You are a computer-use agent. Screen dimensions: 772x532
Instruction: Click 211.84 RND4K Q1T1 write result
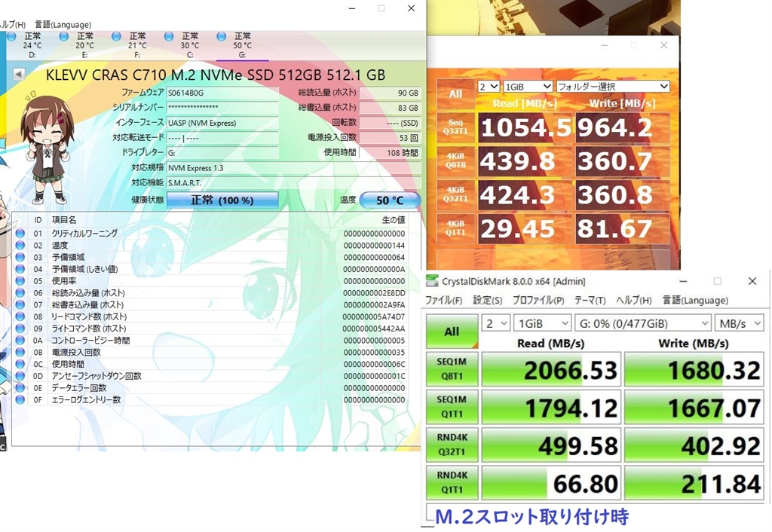click(694, 483)
